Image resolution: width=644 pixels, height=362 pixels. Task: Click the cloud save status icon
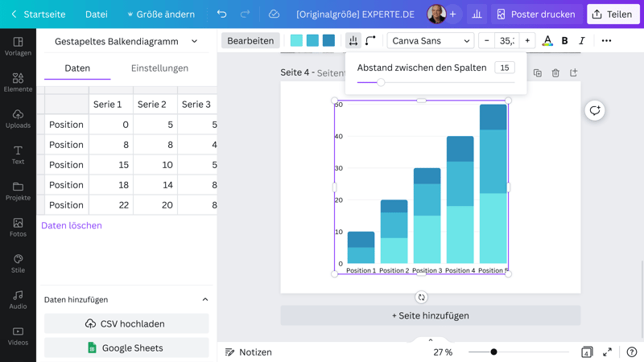tap(274, 14)
